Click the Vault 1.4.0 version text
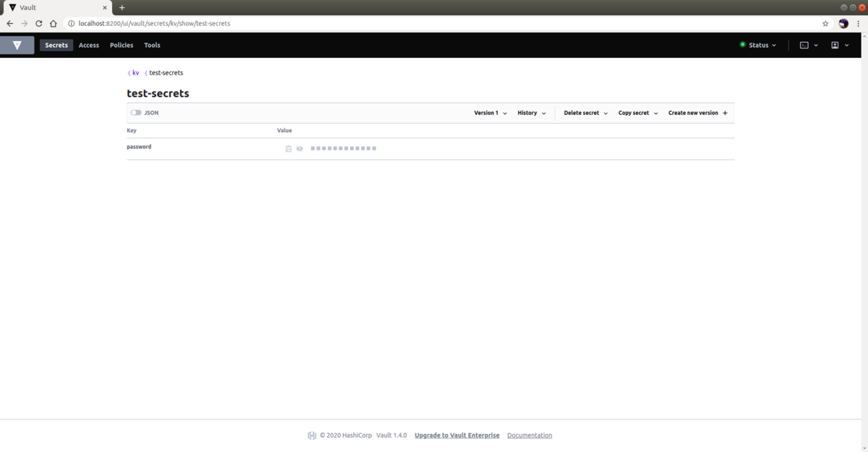Image resolution: width=868 pixels, height=452 pixels. pos(391,435)
